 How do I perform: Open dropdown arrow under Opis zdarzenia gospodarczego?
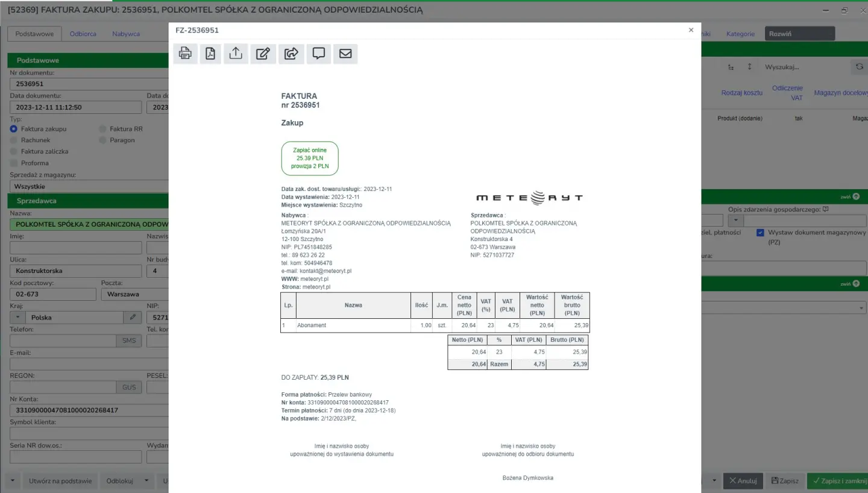tap(736, 221)
